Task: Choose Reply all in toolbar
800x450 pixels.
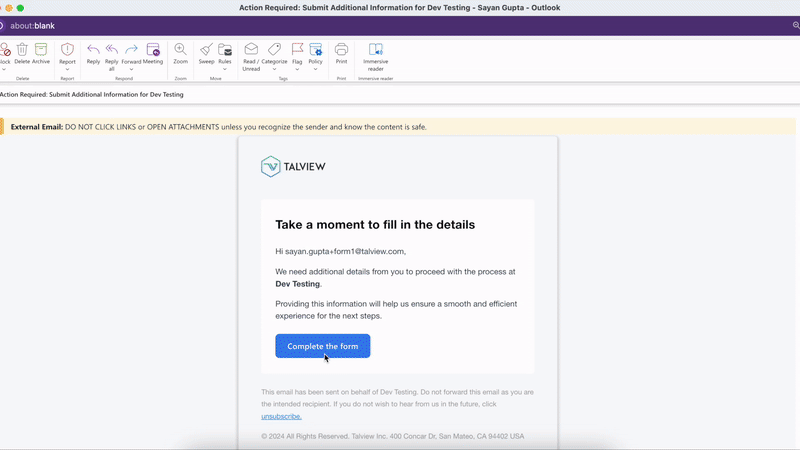Action: [x=112, y=57]
